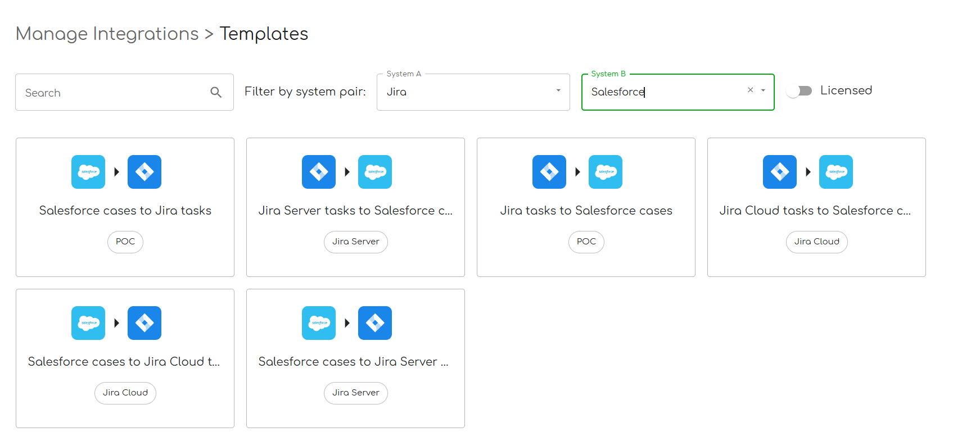980x441 pixels.
Task: Click Jira Server tag on 'Jira Server tasks to Salesforce'
Action: tap(356, 242)
